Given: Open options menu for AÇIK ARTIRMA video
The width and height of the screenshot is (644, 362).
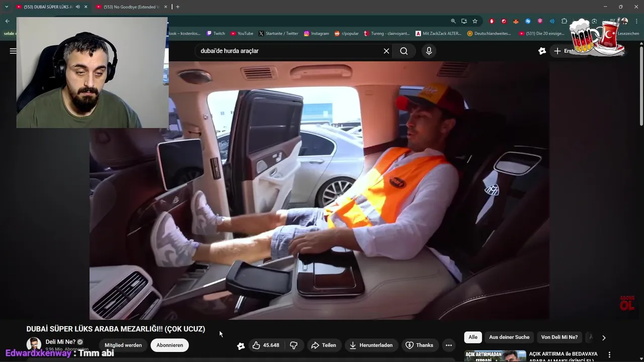Looking at the screenshot, I should 609,354.
